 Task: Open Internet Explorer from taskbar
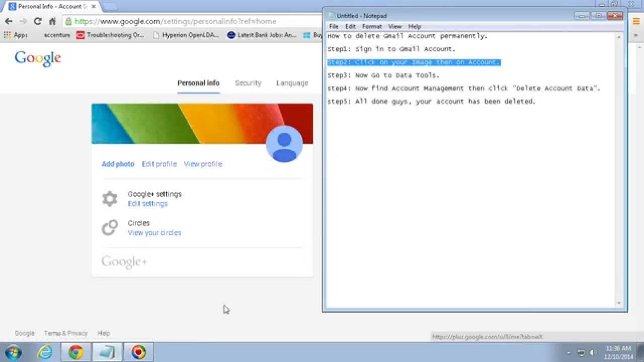point(45,352)
